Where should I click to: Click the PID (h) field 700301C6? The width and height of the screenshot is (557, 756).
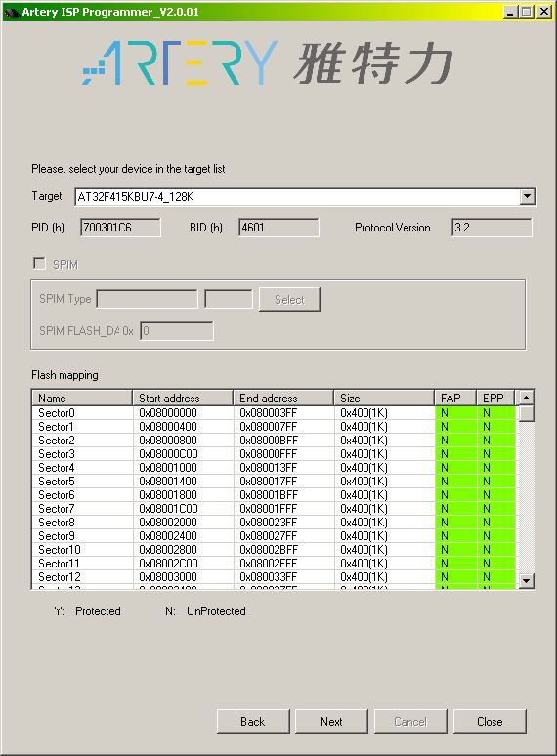(120, 227)
